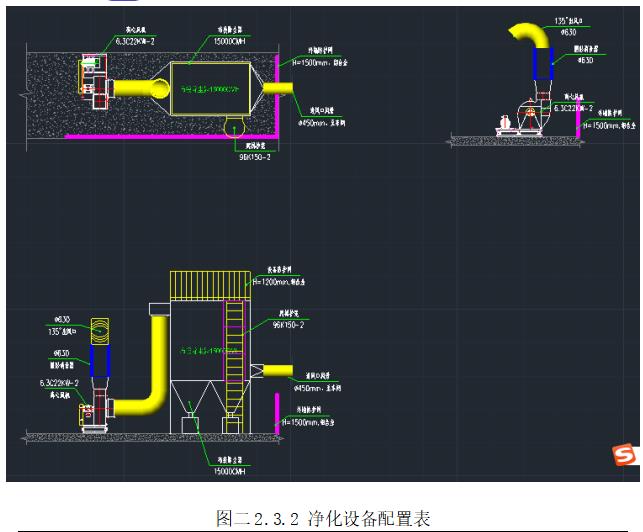Click the blue silencer in the bottom elevation view

tap(99, 359)
